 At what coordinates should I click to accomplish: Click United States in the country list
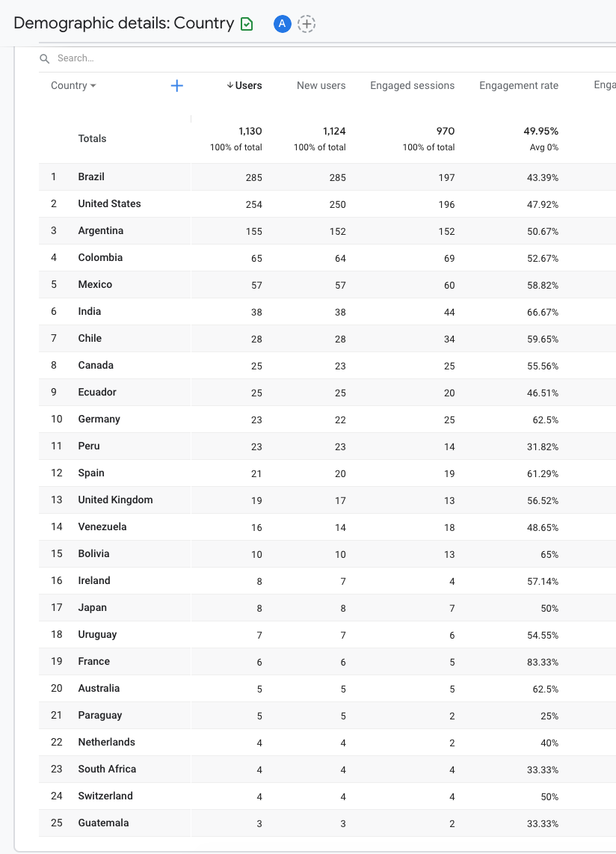tap(109, 204)
